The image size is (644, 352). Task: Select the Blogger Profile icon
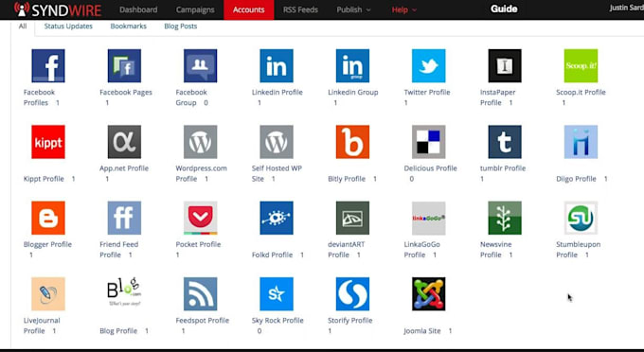[48, 218]
